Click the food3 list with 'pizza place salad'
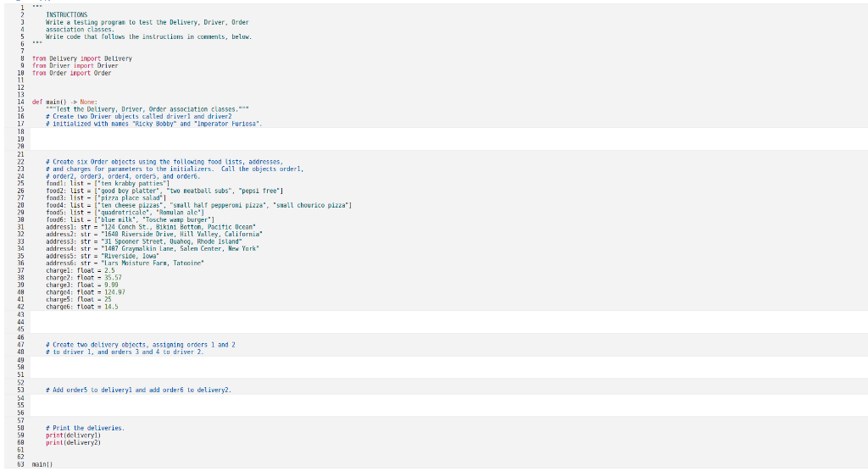868x471 pixels. (106, 198)
